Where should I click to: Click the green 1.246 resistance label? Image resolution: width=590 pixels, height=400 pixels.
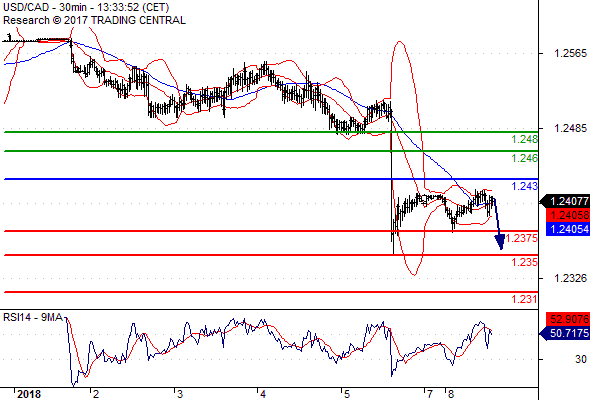(525, 158)
